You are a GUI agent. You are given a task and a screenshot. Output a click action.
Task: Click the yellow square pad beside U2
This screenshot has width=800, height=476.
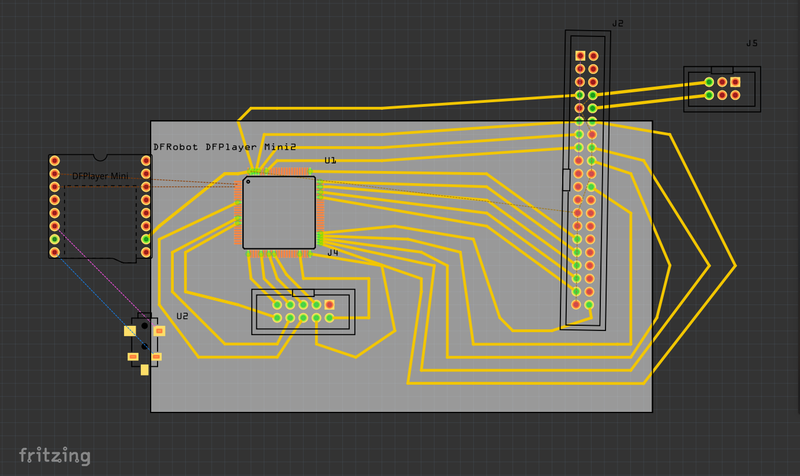tap(130, 330)
